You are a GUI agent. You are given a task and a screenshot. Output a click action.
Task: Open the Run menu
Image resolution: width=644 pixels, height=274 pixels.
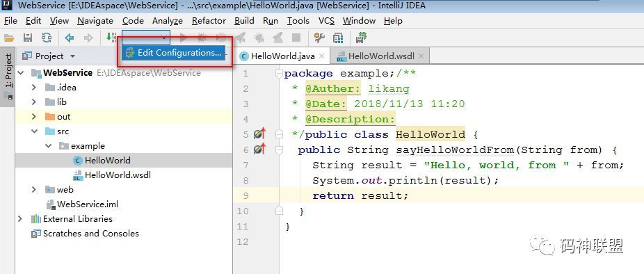271,21
